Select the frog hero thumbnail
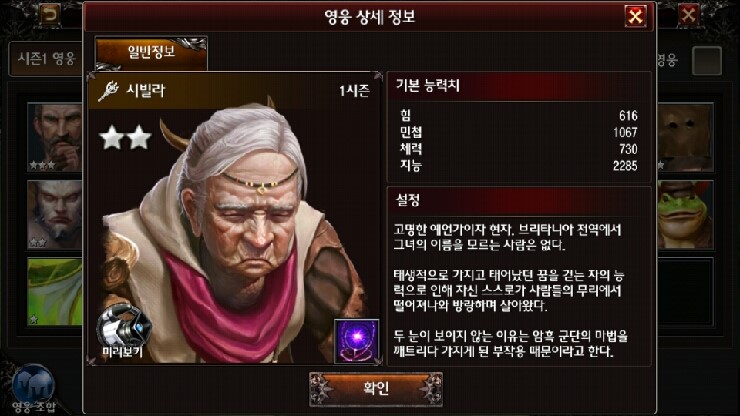 (x=685, y=215)
